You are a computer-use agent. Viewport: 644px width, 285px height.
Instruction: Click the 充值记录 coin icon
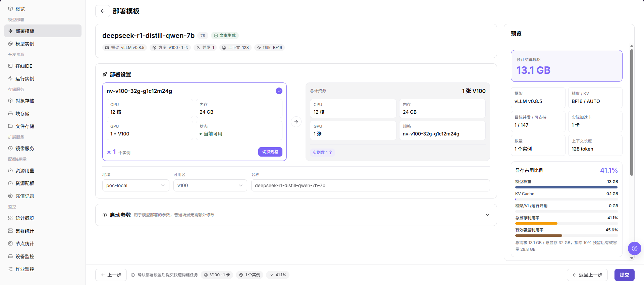10,196
